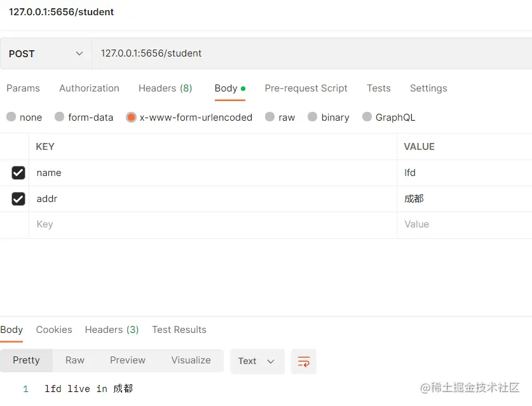
Task: Open the response Body tab
Action: tap(11, 330)
